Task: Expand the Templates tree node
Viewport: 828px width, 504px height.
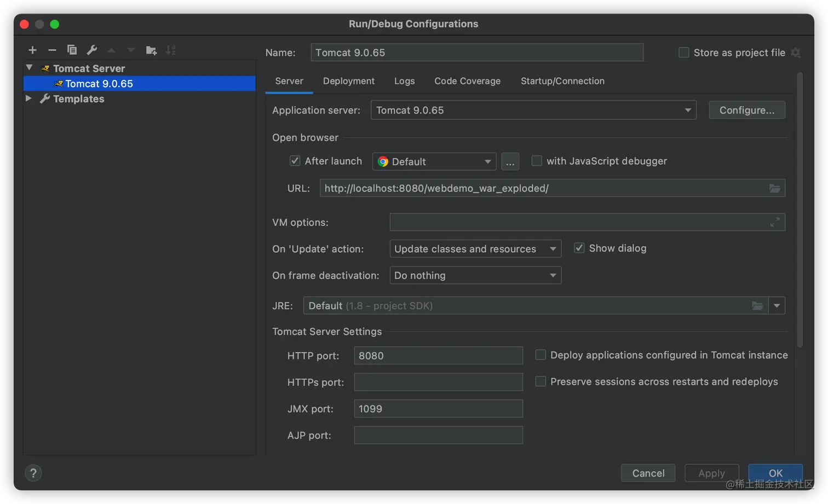Action: coord(29,99)
